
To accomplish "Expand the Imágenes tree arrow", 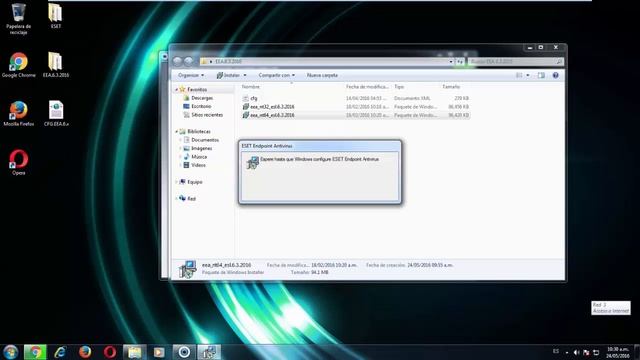I will [x=180, y=148].
